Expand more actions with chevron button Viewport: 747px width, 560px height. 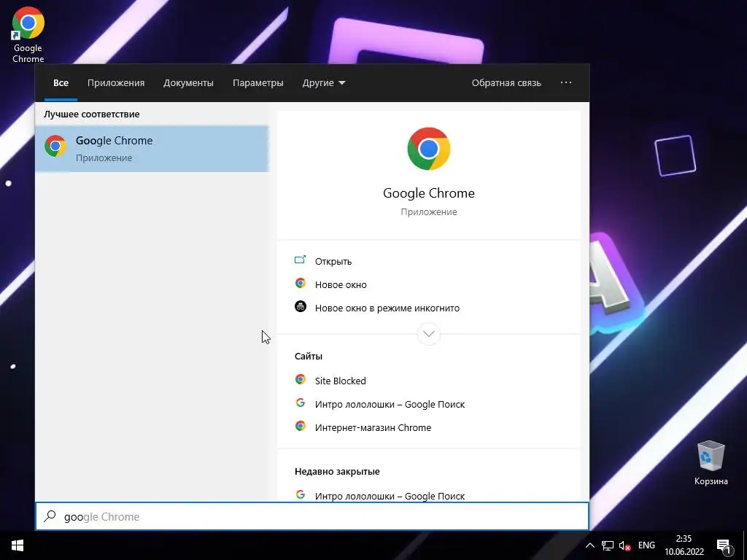coord(429,334)
